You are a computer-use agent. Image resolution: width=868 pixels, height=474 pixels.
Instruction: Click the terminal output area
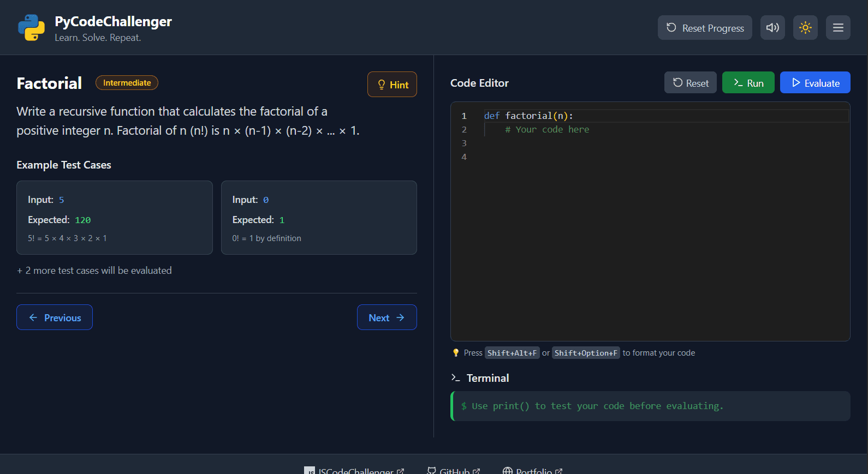coord(650,406)
